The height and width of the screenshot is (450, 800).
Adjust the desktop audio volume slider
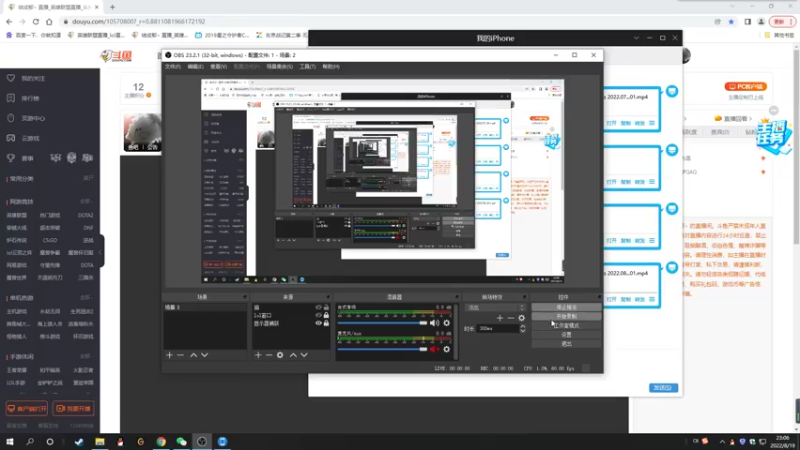coord(382,323)
